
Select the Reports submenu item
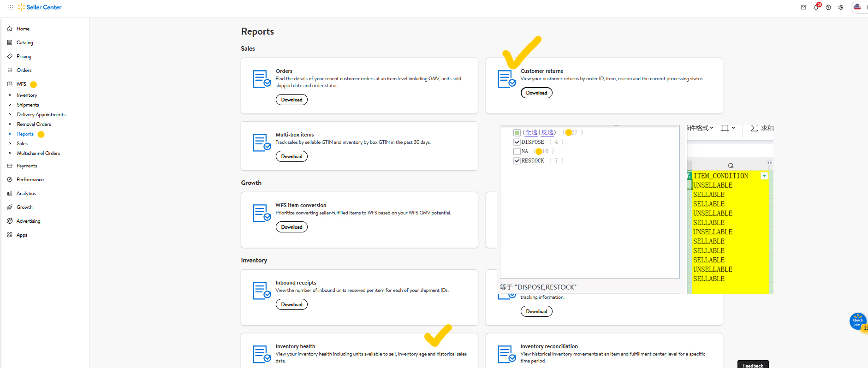[25, 134]
